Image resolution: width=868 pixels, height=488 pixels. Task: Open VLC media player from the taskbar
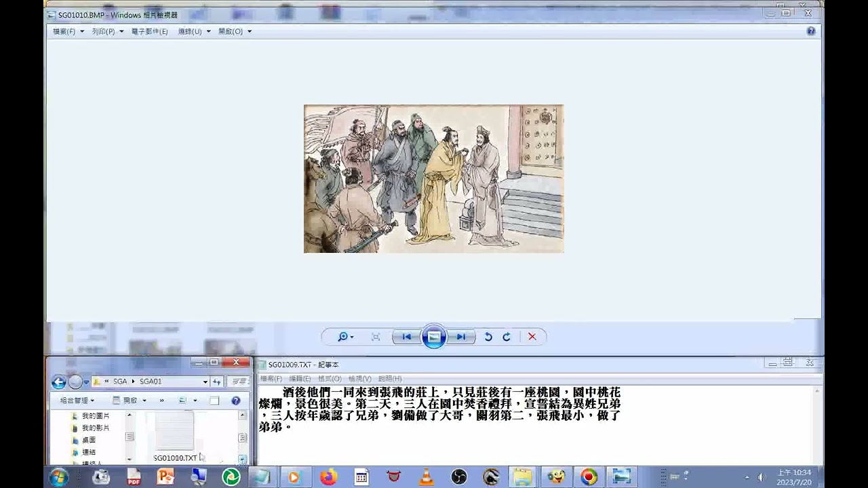426,477
